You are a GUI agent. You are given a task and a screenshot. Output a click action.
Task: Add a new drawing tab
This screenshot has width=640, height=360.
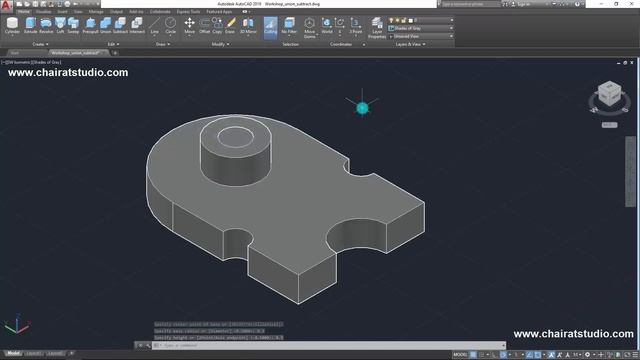[115, 53]
